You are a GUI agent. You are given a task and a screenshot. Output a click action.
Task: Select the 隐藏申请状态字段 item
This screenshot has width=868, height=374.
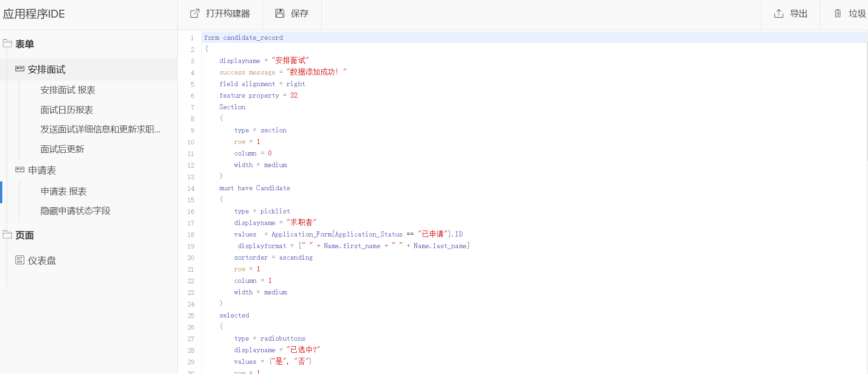click(75, 211)
